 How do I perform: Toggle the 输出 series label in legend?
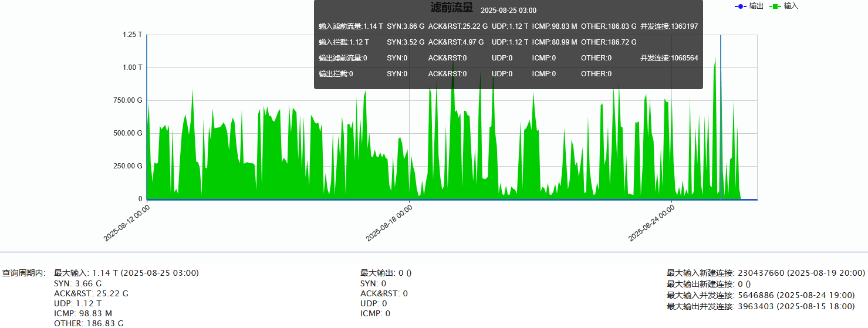[756, 6]
